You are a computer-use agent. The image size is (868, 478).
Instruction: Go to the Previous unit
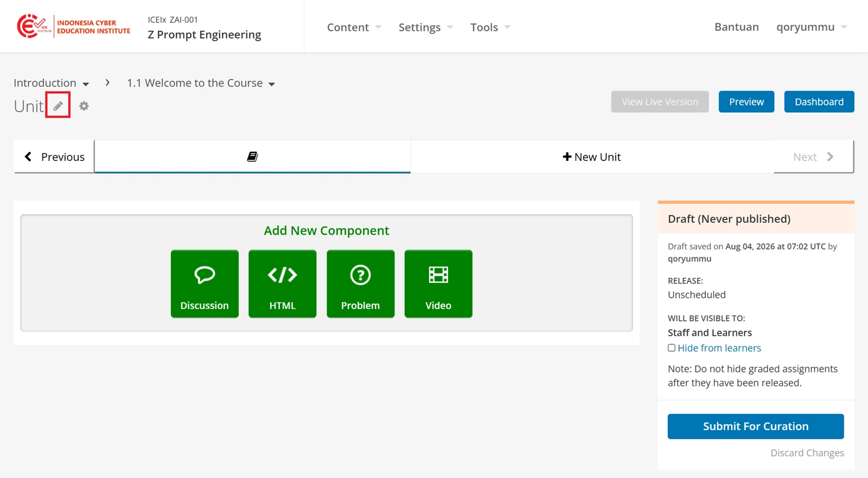pyautogui.click(x=54, y=157)
